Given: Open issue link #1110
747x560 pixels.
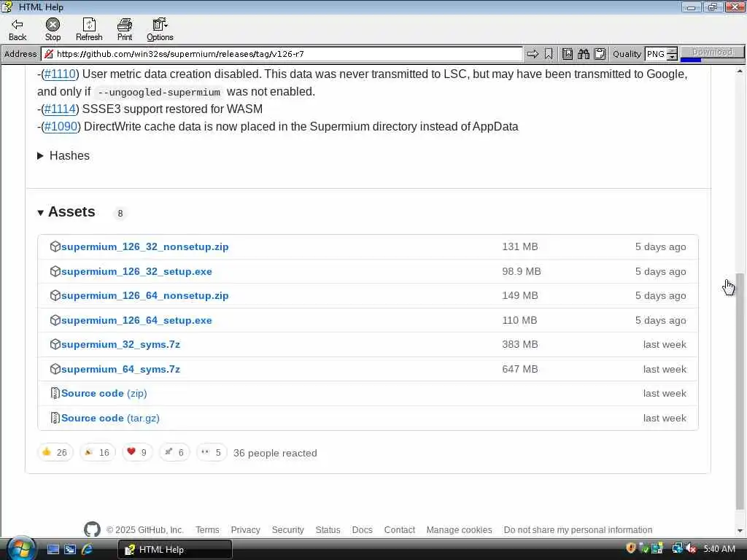Looking at the screenshot, I should click(60, 74).
